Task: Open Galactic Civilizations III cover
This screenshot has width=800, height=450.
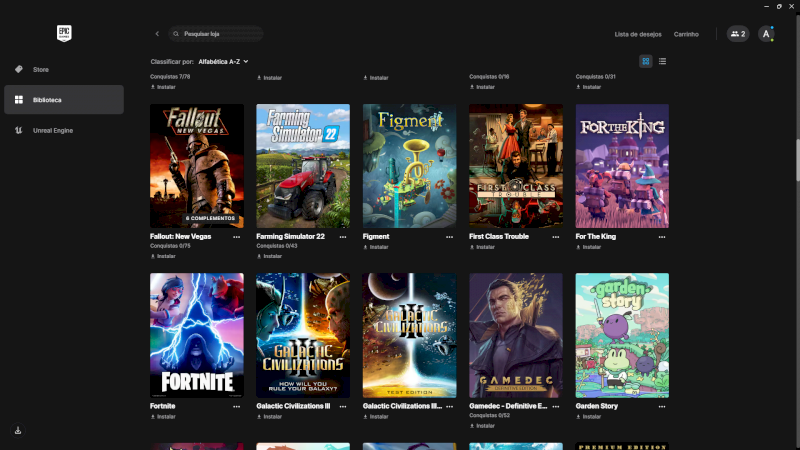Action: pos(303,335)
